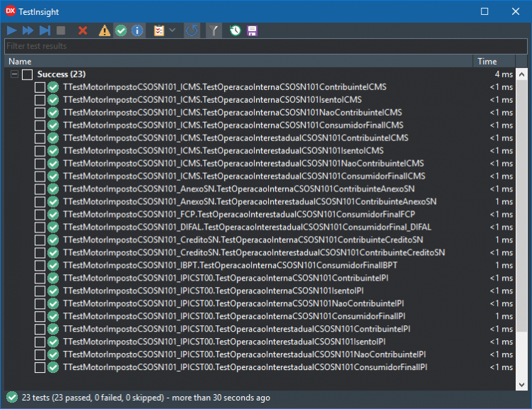Check the box for TestOperacaoInterestadualCSOSN101ContribuinteICMS

pyautogui.click(x=40, y=138)
